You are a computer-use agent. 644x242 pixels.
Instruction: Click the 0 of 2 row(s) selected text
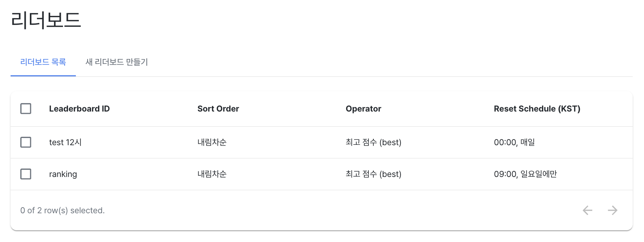click(x=63, y=211)
